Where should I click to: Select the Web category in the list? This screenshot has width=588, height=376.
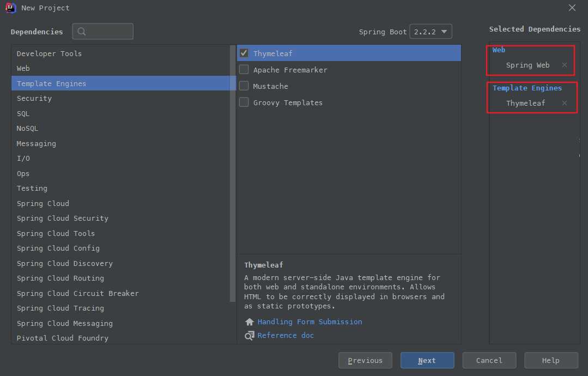(121, 68)
